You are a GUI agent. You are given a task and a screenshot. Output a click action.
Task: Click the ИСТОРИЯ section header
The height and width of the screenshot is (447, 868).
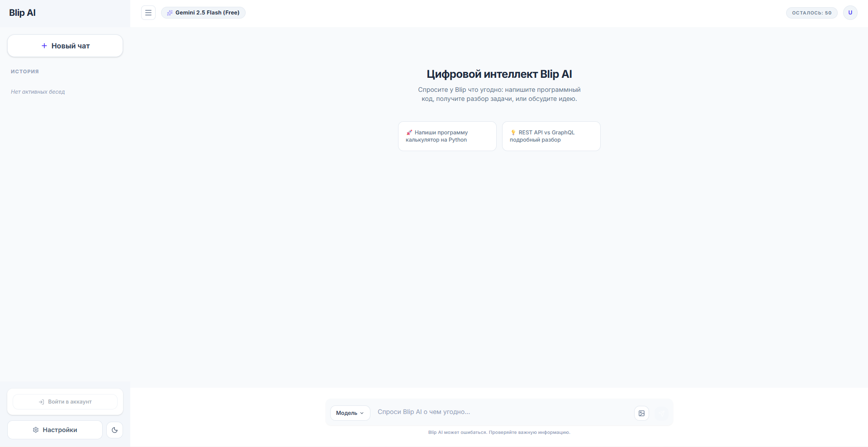[25, 71]
